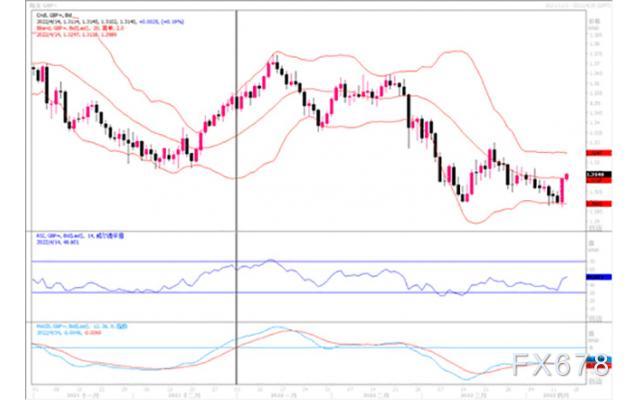640x400 pixels.
Task: Click the vertical black date marker line
Action: point(236,196)
